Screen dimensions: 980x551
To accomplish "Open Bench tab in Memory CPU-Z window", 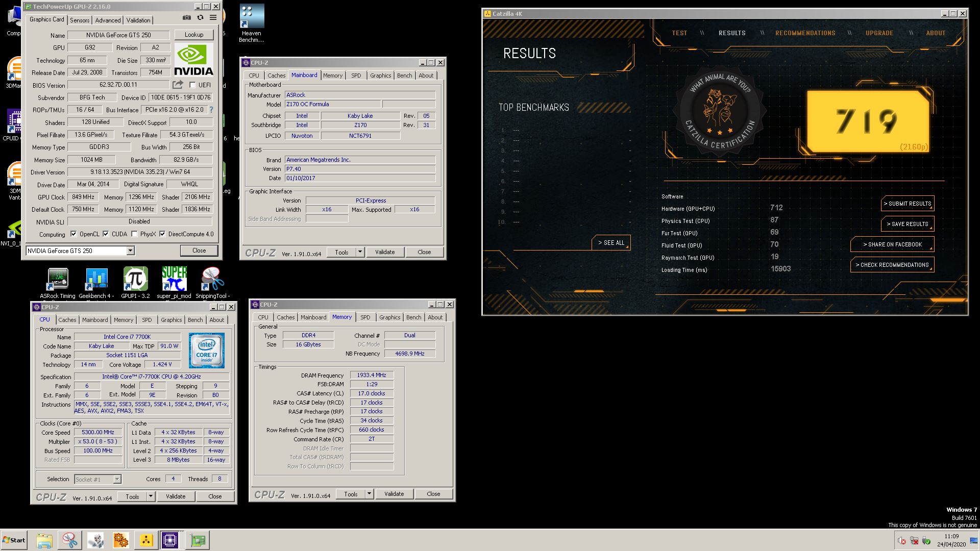I will tap(414, 317).
